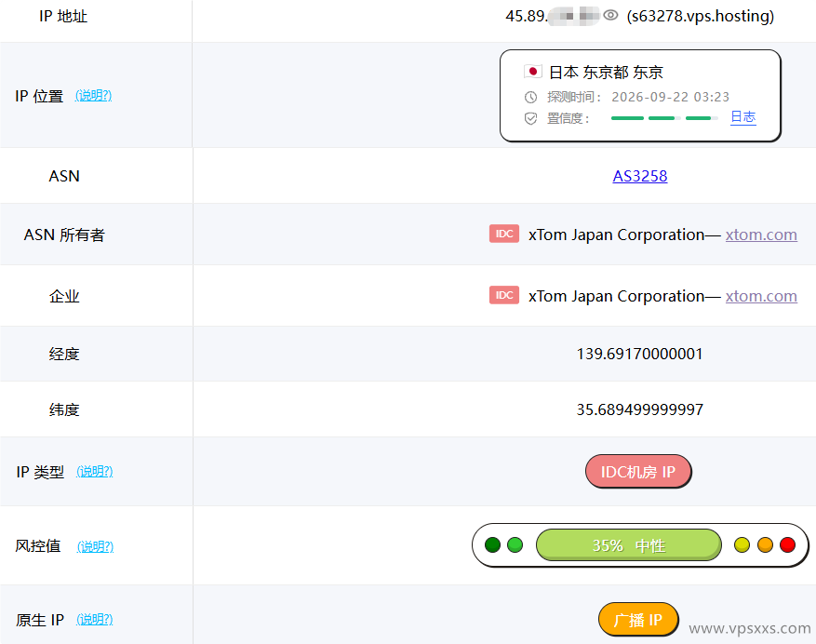Click the 经度 row label

pyautogui.click(x=64, y=354)
